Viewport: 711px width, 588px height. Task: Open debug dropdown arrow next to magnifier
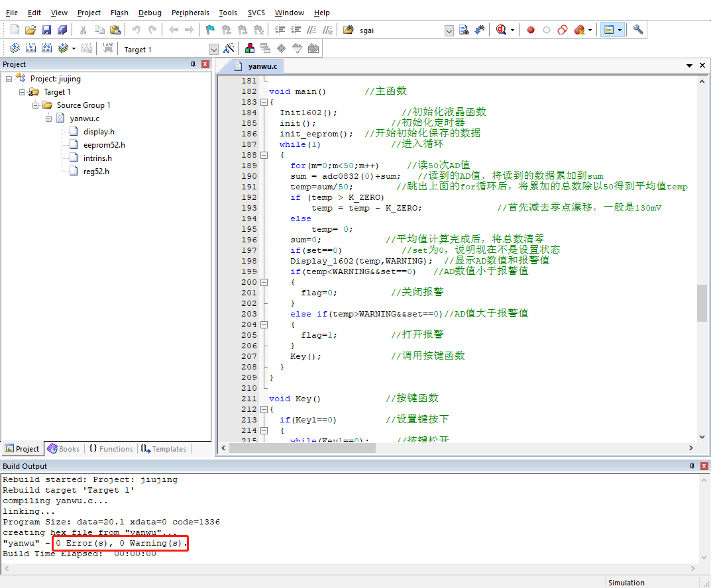click(x=512, y=30)
